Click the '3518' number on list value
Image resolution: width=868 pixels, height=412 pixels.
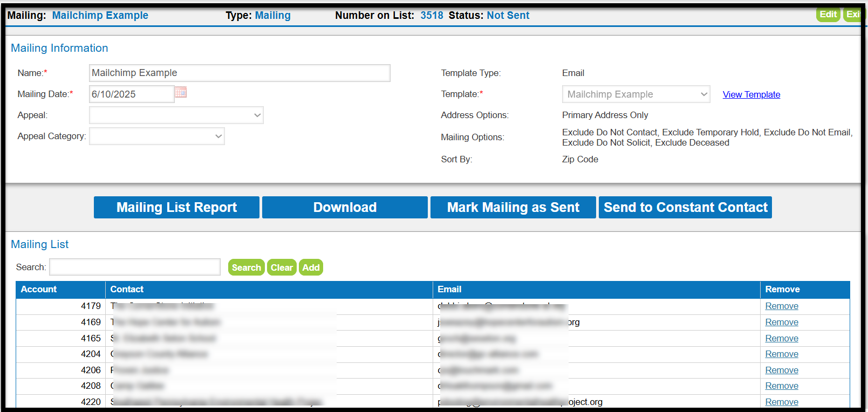tap(432, 15)
